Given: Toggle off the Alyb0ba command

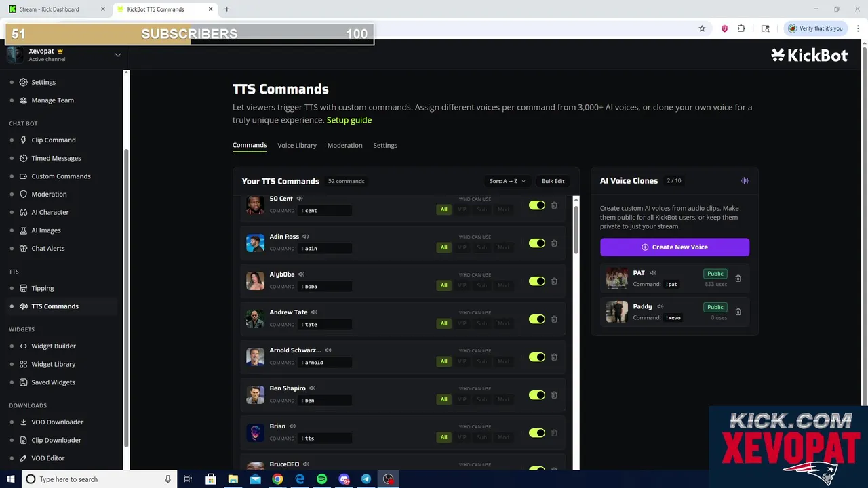Looking at the screenshot, I should pyautogui.click(x=537, y=281).
